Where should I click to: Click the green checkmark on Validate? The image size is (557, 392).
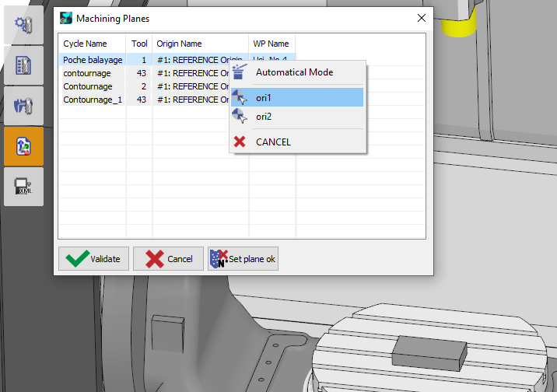click(x=78, y=259)
